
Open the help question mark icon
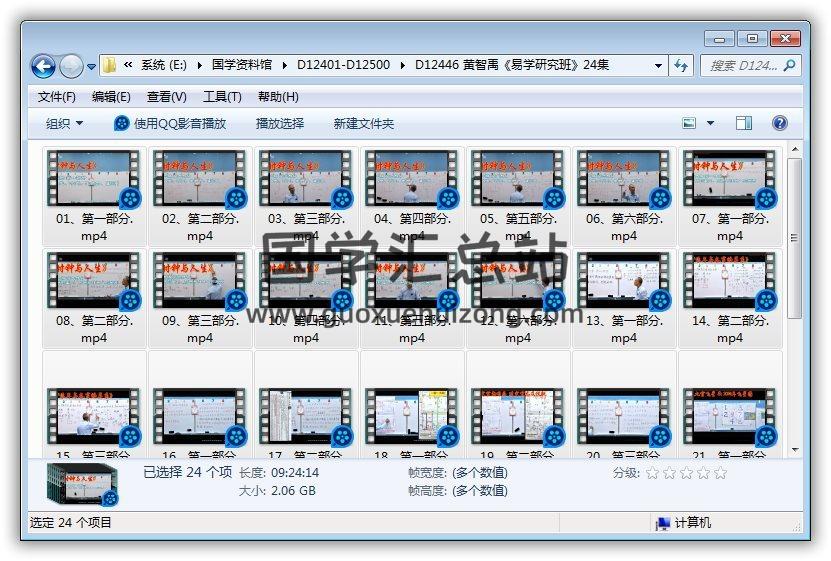[780, 123]
